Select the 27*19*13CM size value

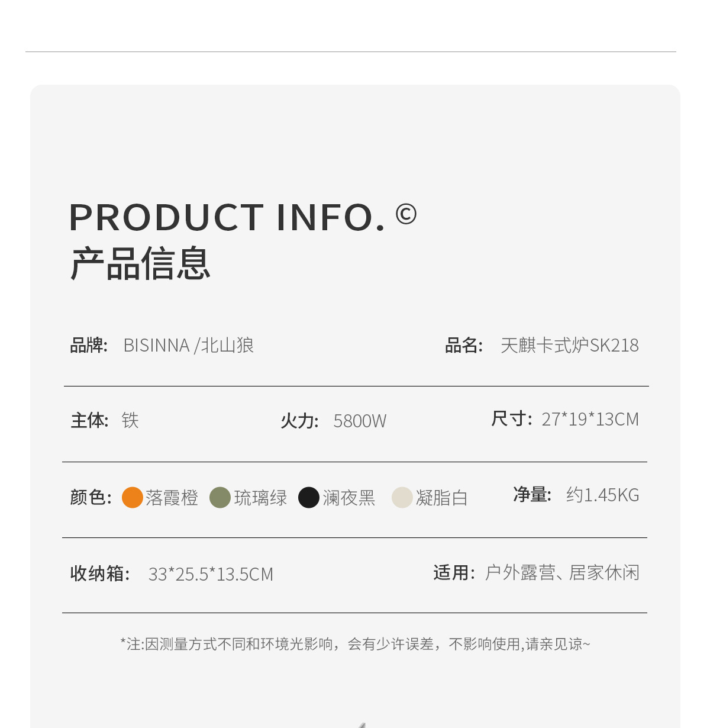pyautogui.click(x=590, y=419)
